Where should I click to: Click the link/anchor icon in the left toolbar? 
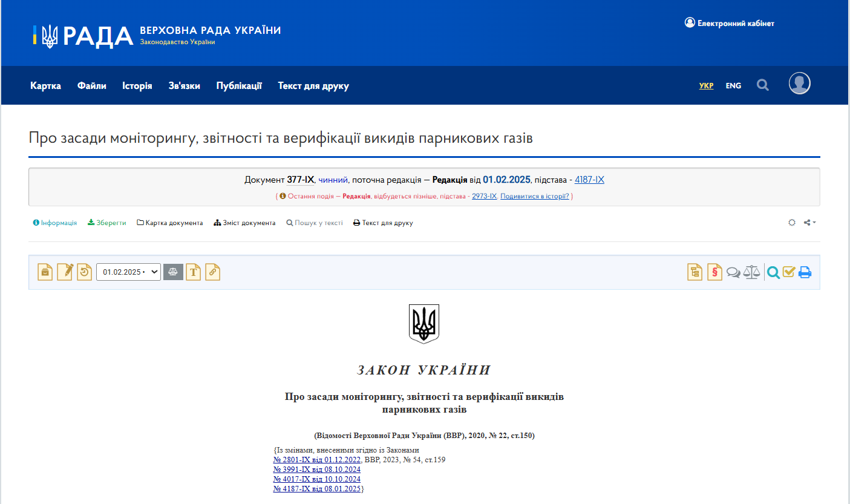(x=212, y=272)
